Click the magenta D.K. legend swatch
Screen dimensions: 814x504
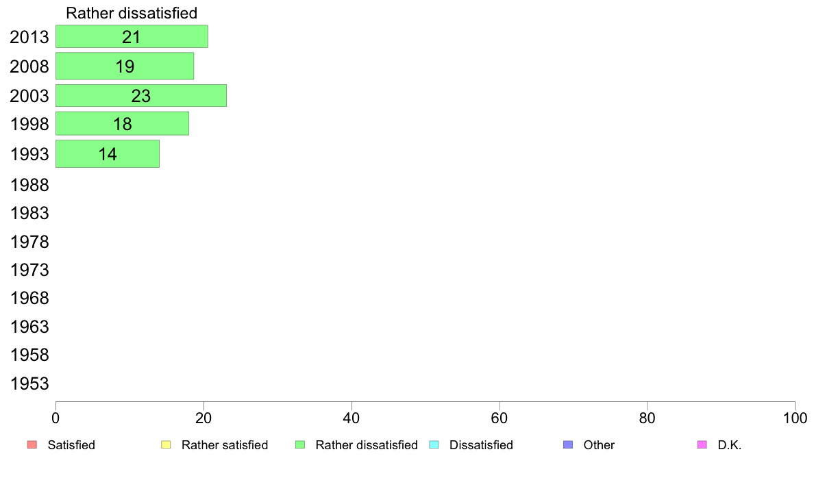[702, 445]
